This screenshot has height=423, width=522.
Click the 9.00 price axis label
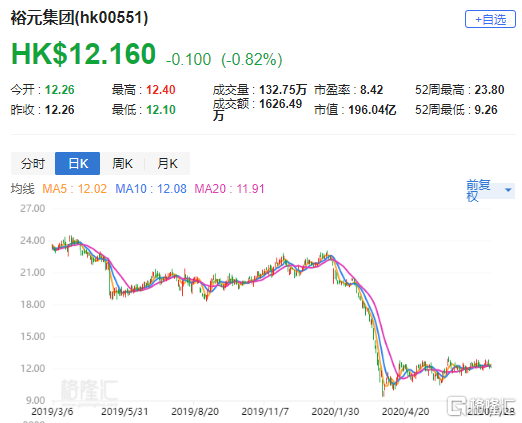(x=35, y=400)
